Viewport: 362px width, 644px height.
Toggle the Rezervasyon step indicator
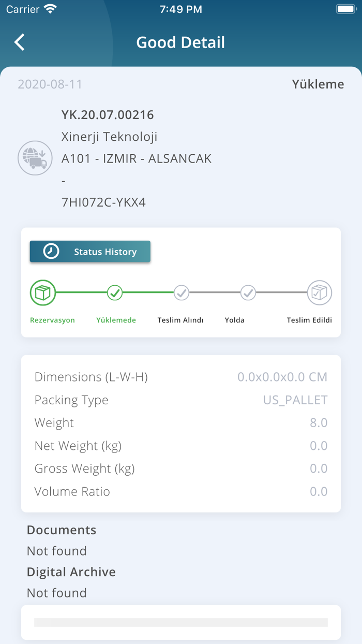(x=52, y=320)
